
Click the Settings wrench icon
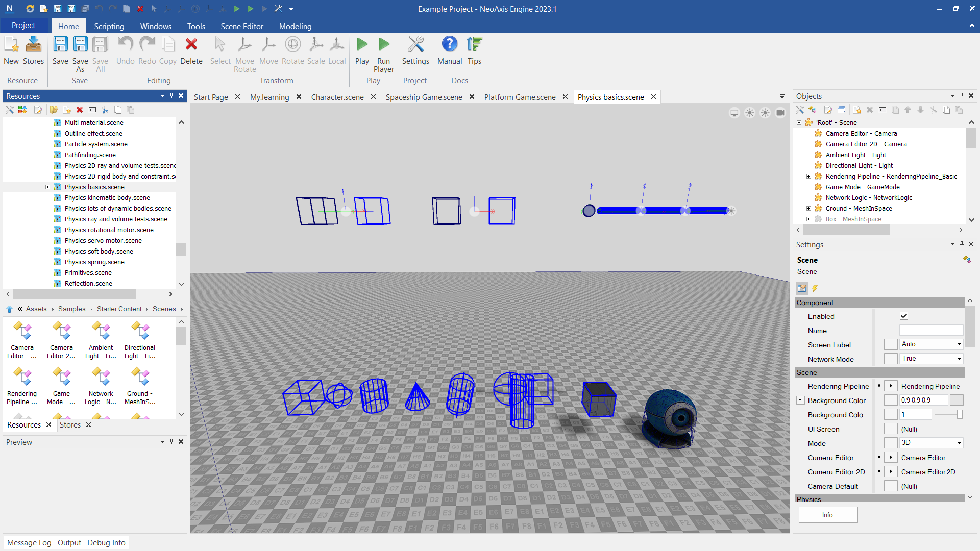415,45
